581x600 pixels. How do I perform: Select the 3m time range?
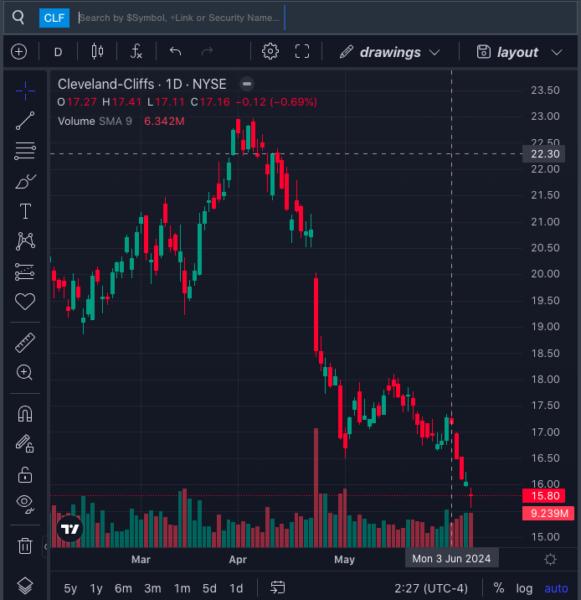pos(152,588)
